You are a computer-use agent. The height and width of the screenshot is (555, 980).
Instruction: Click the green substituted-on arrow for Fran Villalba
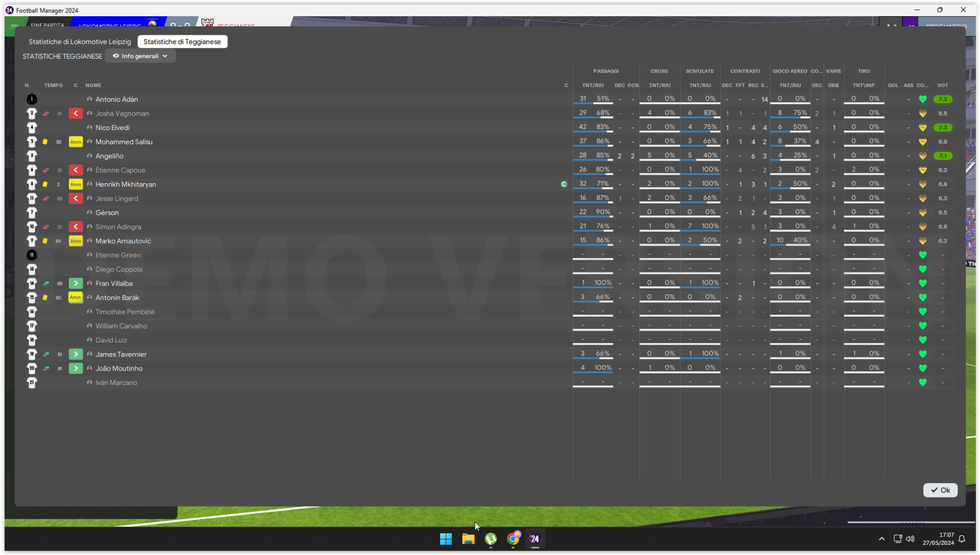[76, 283]
